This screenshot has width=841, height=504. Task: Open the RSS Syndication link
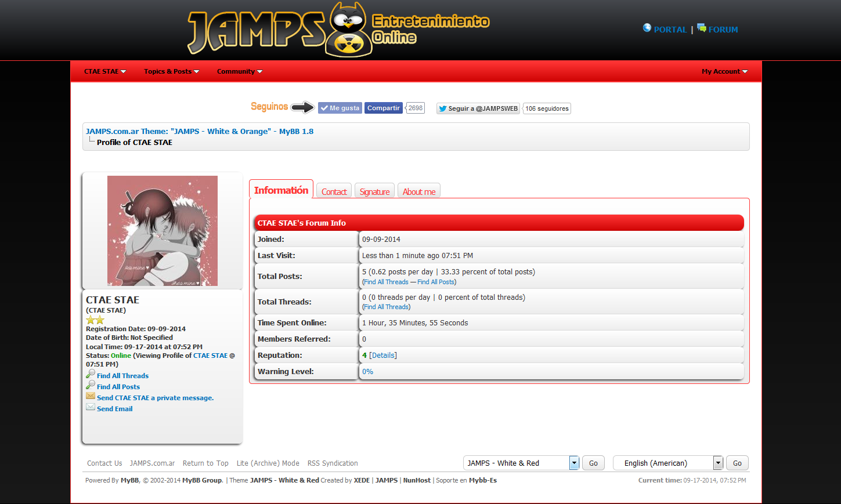click(x=333, y=463)
